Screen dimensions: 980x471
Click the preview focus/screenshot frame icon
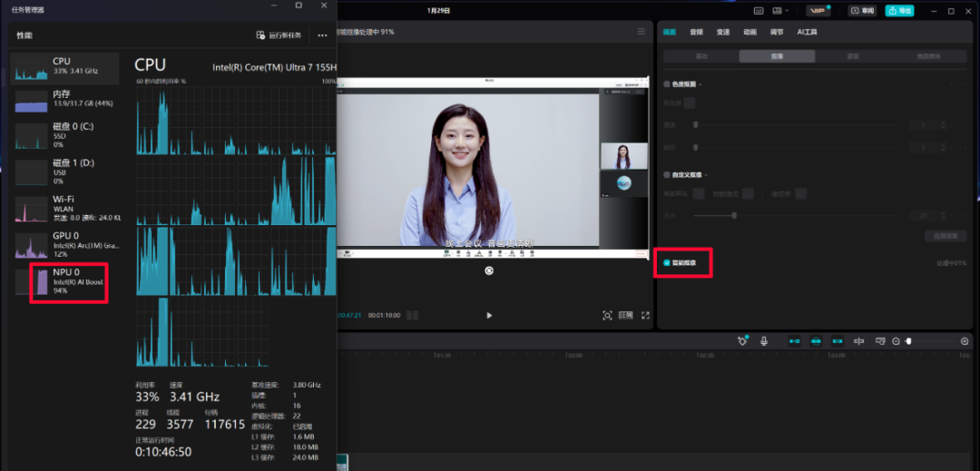(607, 316)
